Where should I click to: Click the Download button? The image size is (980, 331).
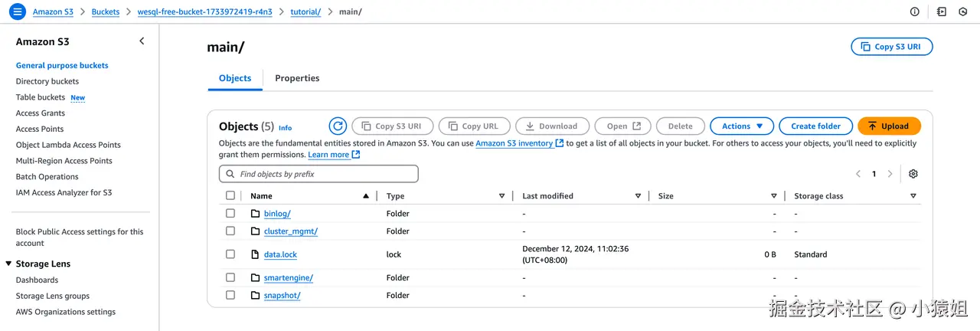[552, 126]
